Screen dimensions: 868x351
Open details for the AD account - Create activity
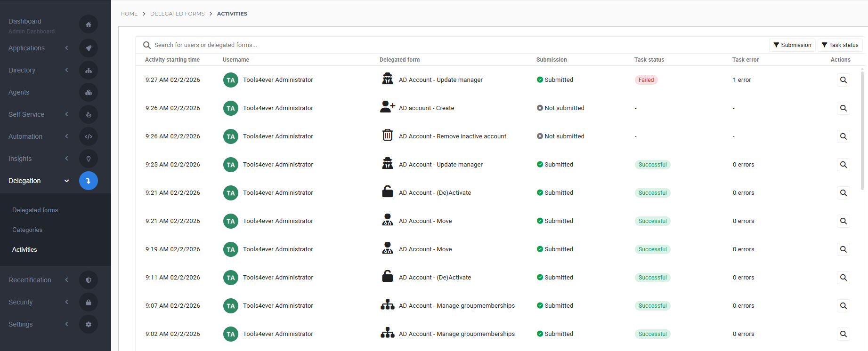coord(843,108)
